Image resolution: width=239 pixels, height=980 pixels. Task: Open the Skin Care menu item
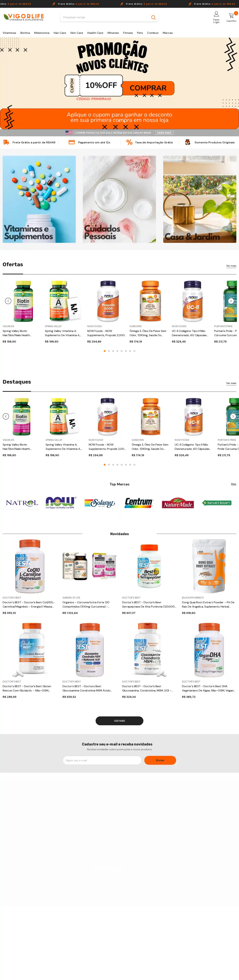tap(76, 33)
